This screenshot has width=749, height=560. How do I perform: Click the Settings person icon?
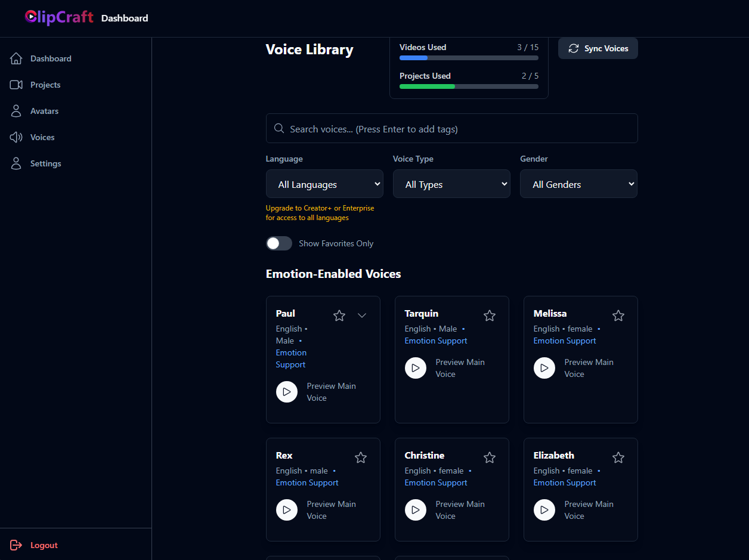(16, 163)
